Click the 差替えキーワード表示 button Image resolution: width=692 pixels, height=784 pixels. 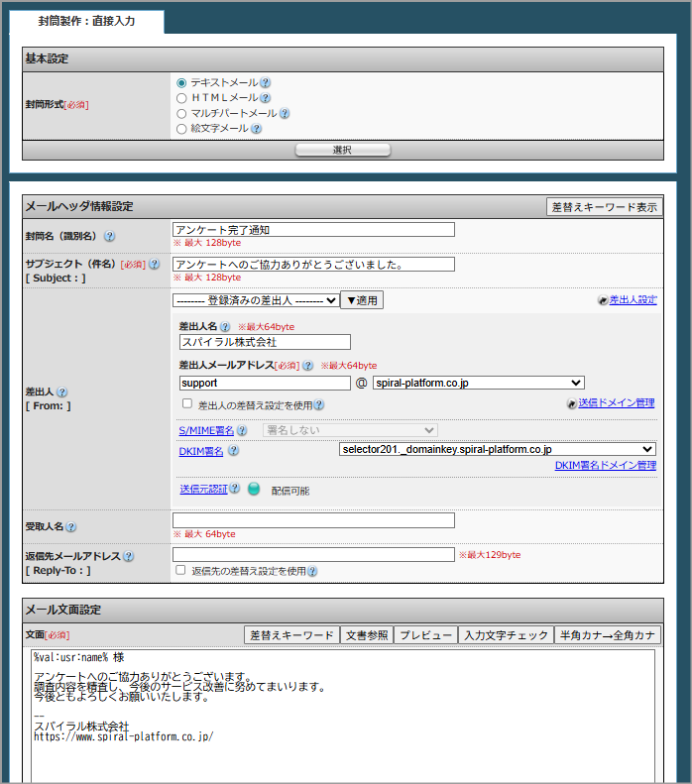[x=604, y=207]
